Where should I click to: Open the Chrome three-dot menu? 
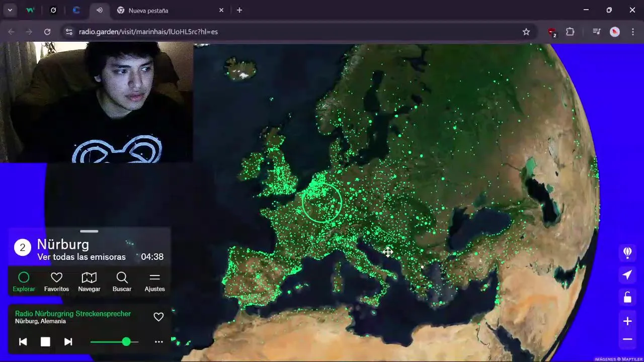[x=633, y=32]
